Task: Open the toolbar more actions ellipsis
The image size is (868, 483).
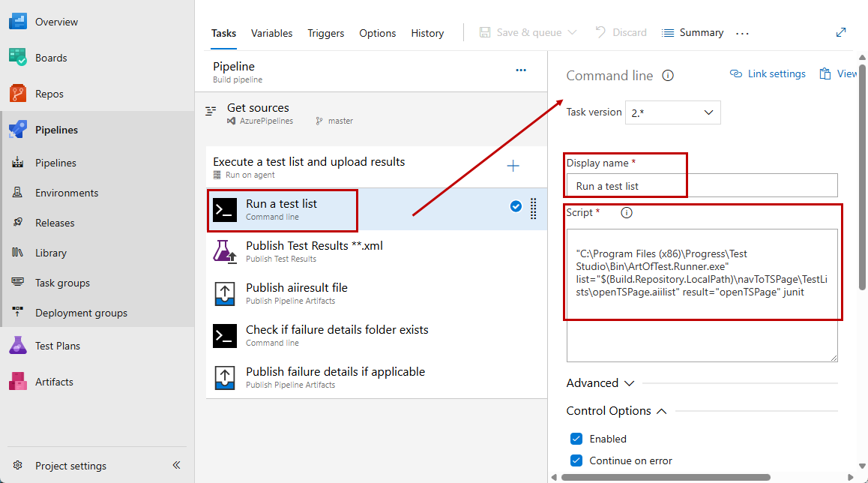Action: pos(742,33)
